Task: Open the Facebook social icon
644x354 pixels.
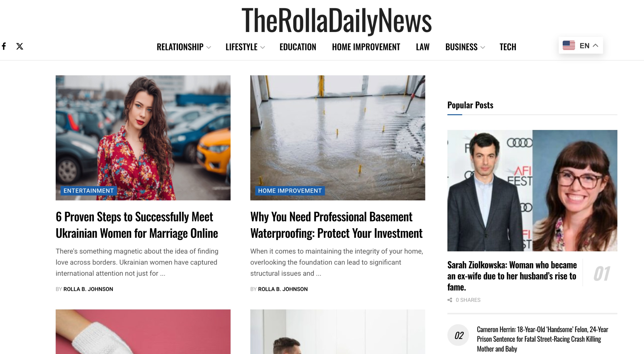Action: click(x=4, y=46)
